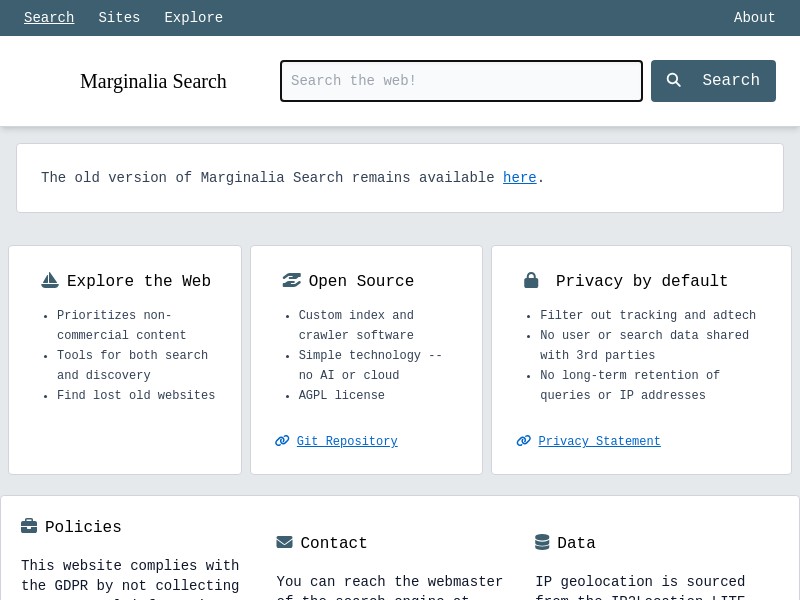Click "Filter out tracking and adtech" bullet

(648, 315)
